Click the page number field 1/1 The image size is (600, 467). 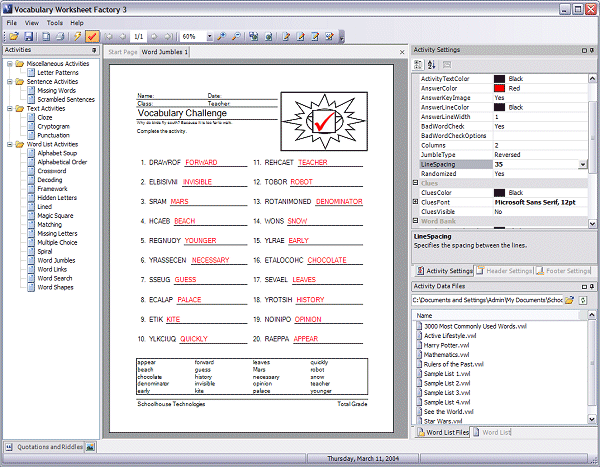click(x=138, y=36)
